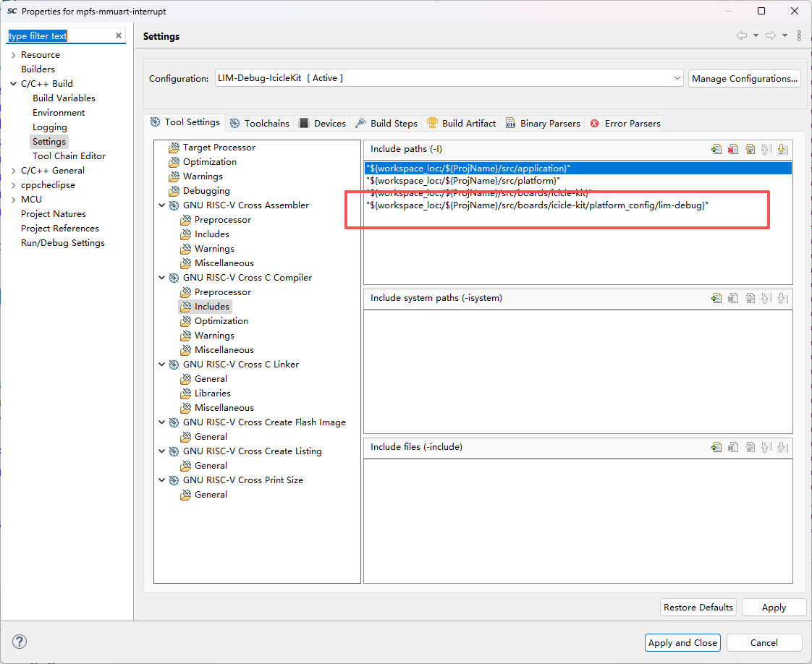
Task: Select Libraries under GNU RISC-V Cross C Linker
Action: pyautogui.click(x=212, y=394)
